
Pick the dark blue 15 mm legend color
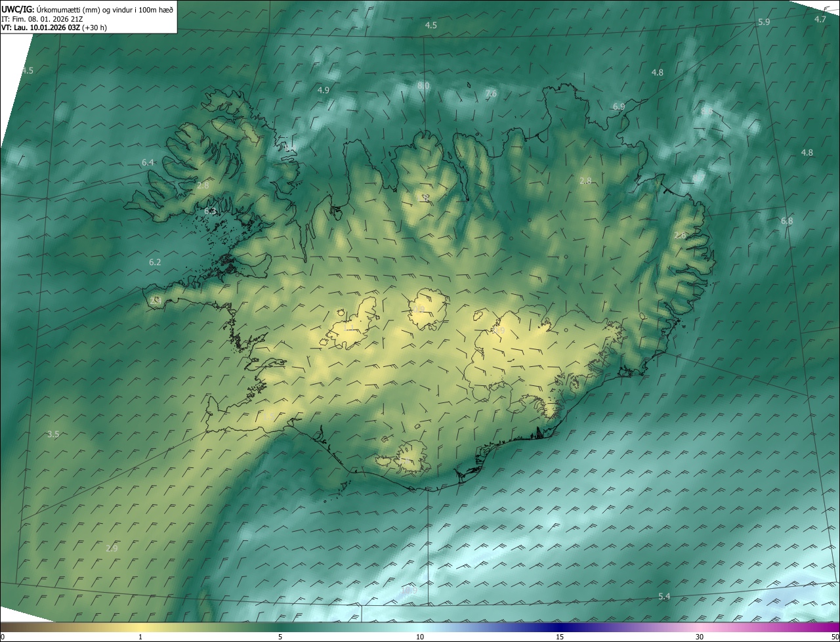(560, 629)
